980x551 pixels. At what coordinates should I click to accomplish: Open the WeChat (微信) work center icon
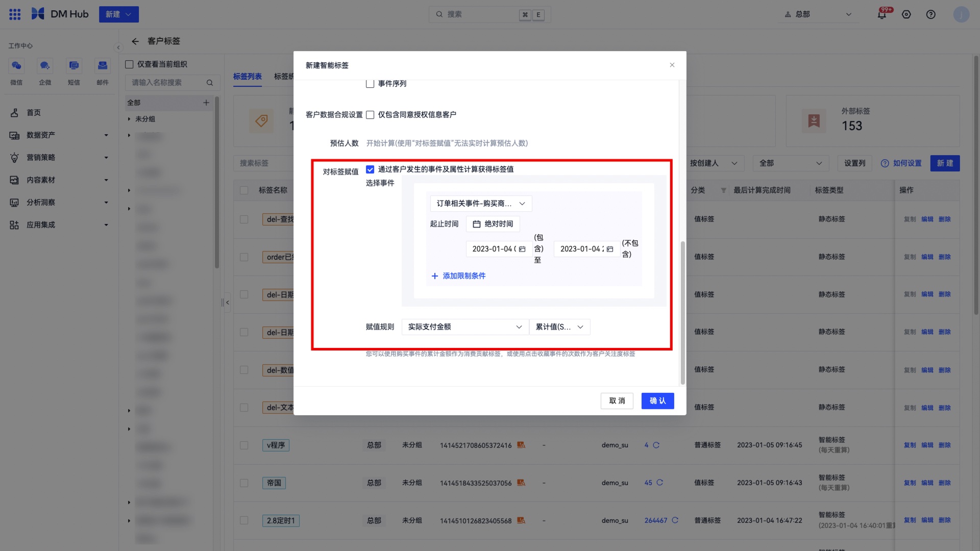click(x=16, y=66)
